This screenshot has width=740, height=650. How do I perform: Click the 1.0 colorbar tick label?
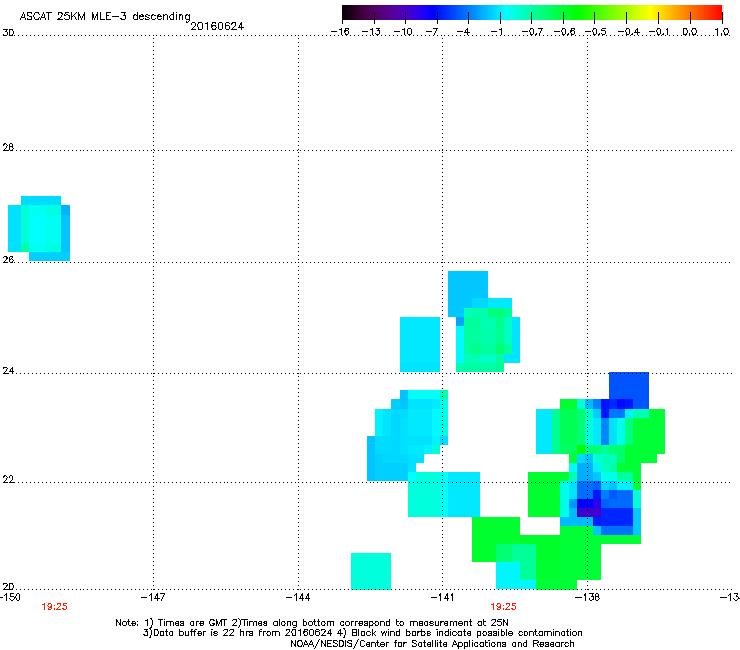[x=722, y=32]
